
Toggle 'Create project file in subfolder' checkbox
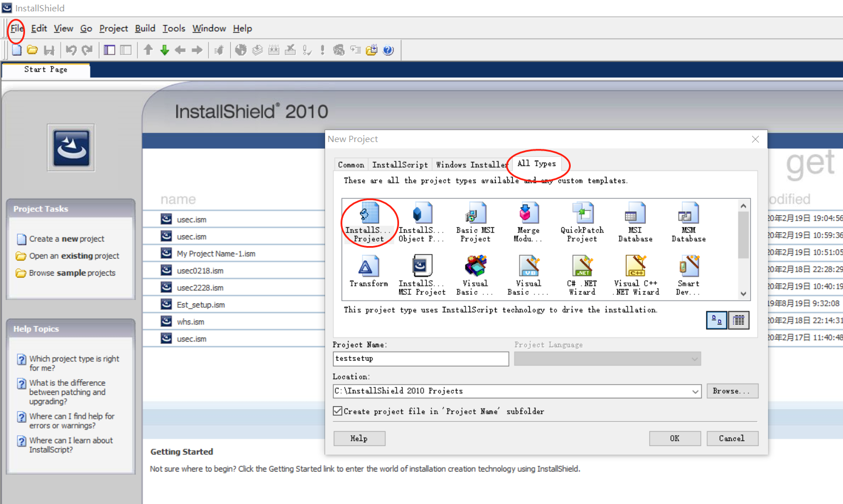(338, 411)
